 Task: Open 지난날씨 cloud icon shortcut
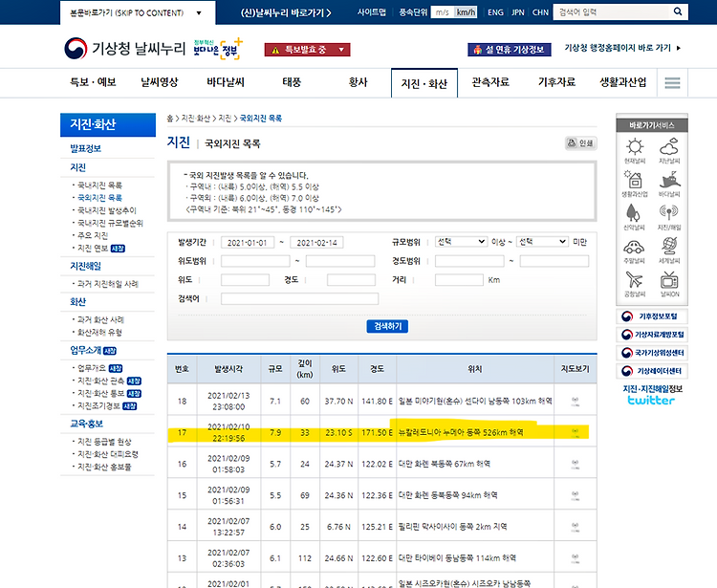[669, 151]
